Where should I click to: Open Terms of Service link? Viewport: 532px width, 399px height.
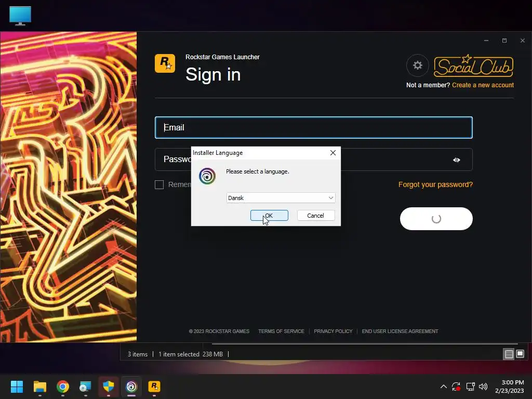point(281,331)
